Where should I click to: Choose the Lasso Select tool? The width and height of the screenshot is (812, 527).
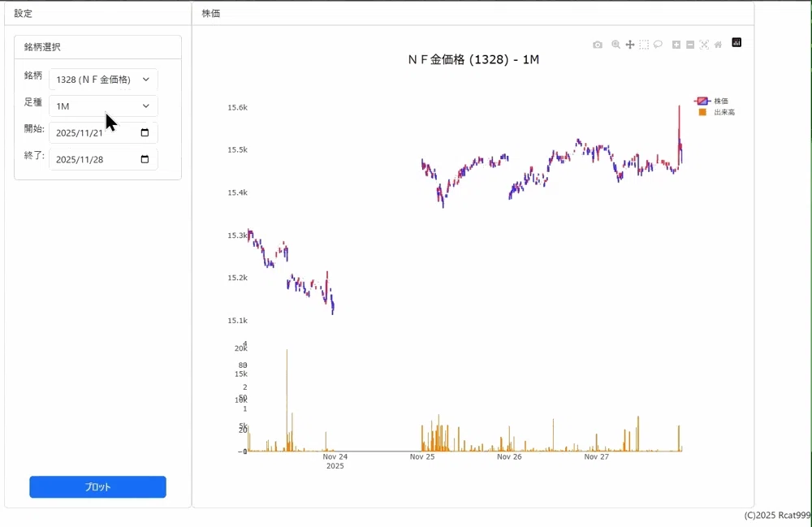658,45
